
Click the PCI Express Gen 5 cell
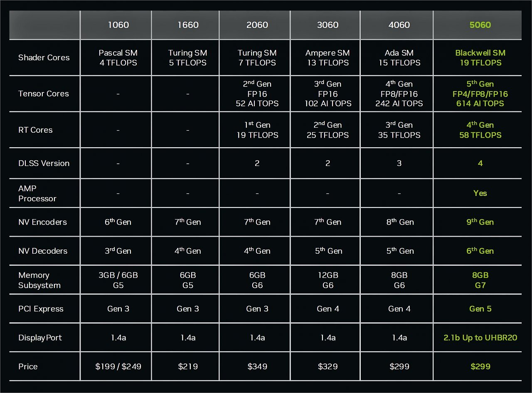click(x=480, y=309)
